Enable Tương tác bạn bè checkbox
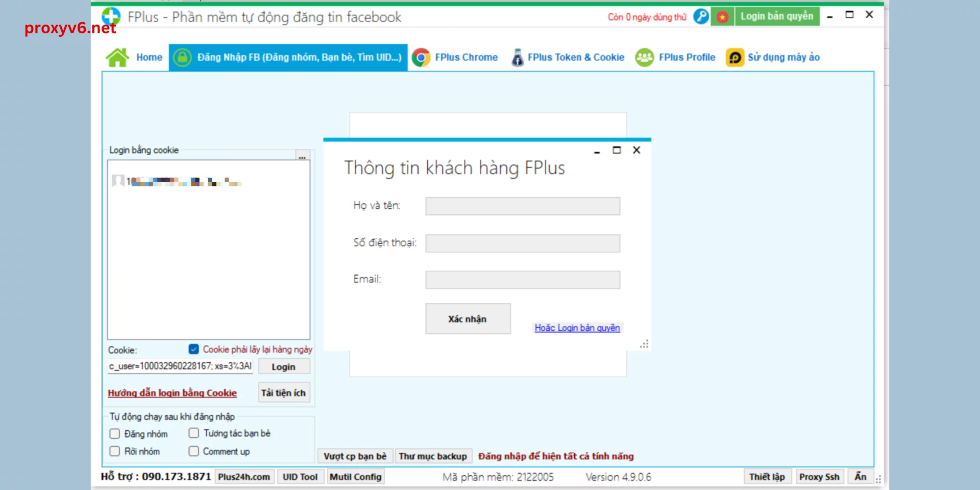Image resolution: width=980 pixels, height=490 pixels. point(194,433)
